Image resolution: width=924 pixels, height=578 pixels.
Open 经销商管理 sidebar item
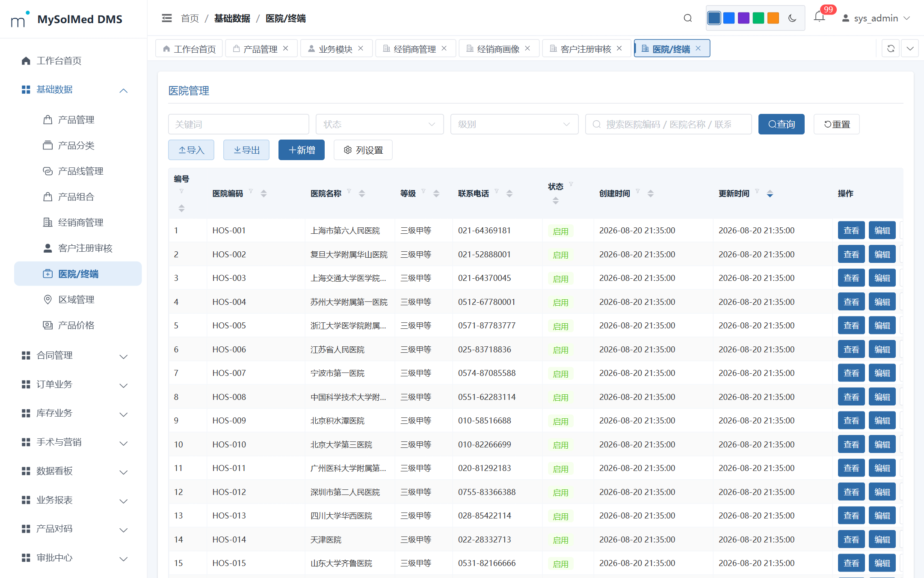tap(78, 223)
